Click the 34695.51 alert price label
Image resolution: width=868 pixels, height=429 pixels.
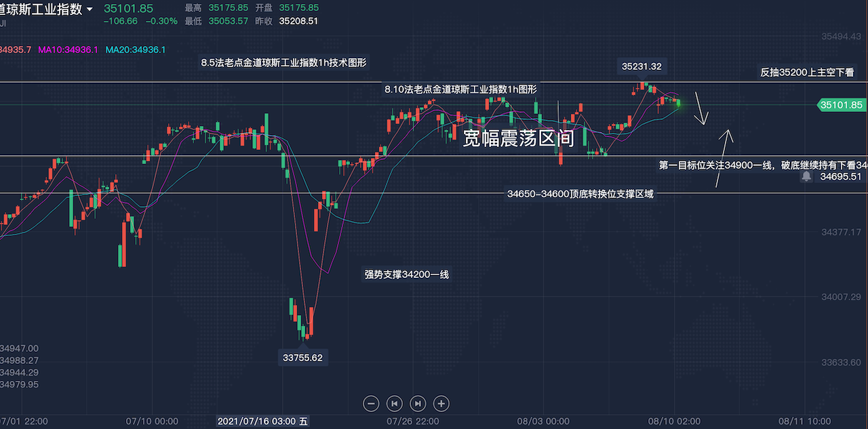pyautogui.click(x=840, y=176)
